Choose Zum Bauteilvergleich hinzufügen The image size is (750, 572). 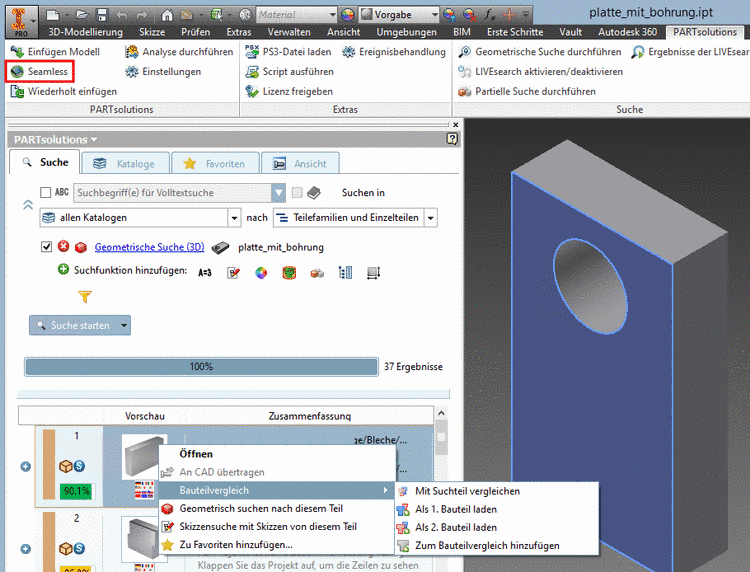coord(497,546)
